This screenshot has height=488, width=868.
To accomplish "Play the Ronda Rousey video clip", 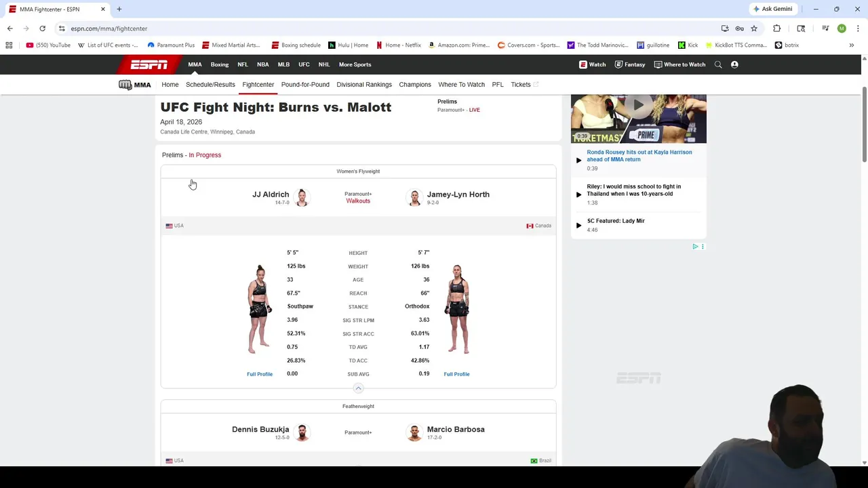I will pyautogui.click(x=578, y=160).
